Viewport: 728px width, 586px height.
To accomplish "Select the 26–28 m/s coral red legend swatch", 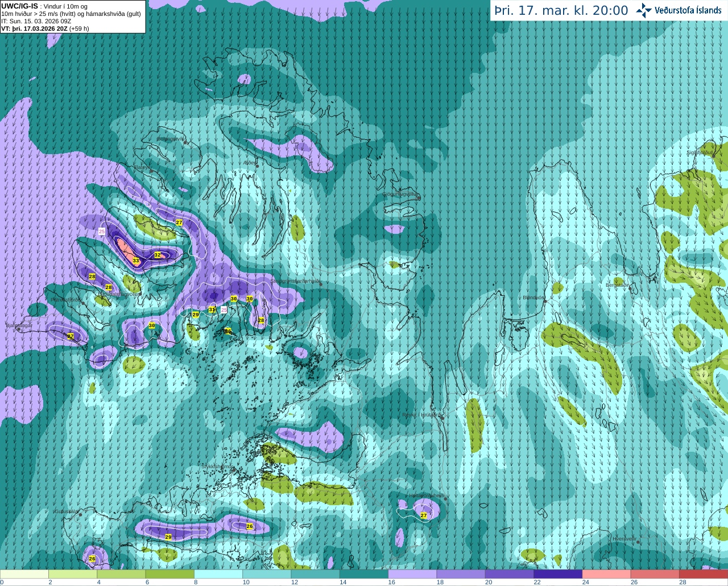I will pos(655,574).
